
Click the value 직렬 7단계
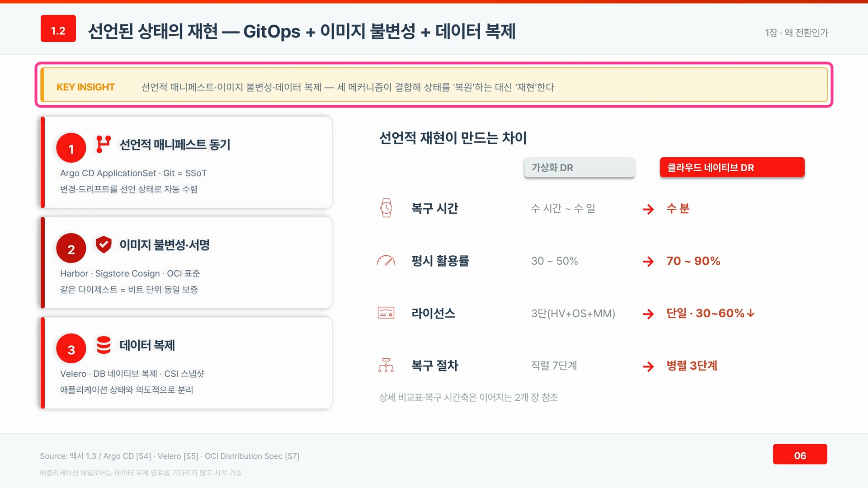(x=554, y=366)
